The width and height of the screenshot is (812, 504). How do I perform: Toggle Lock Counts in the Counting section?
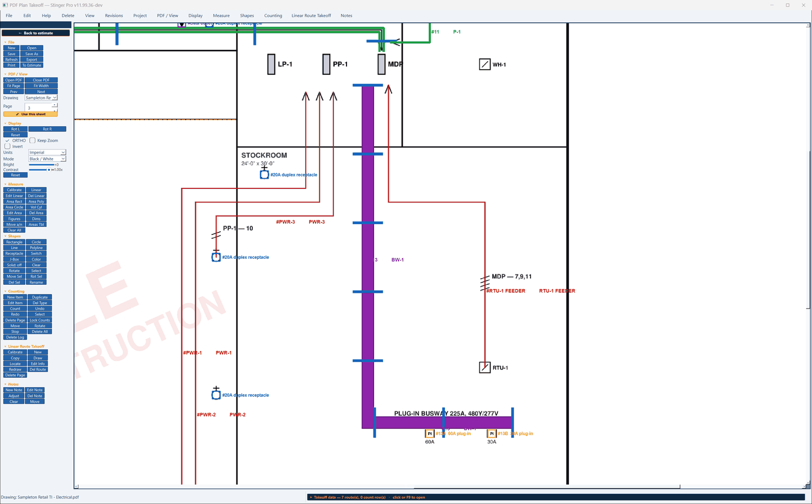(40, 320)
